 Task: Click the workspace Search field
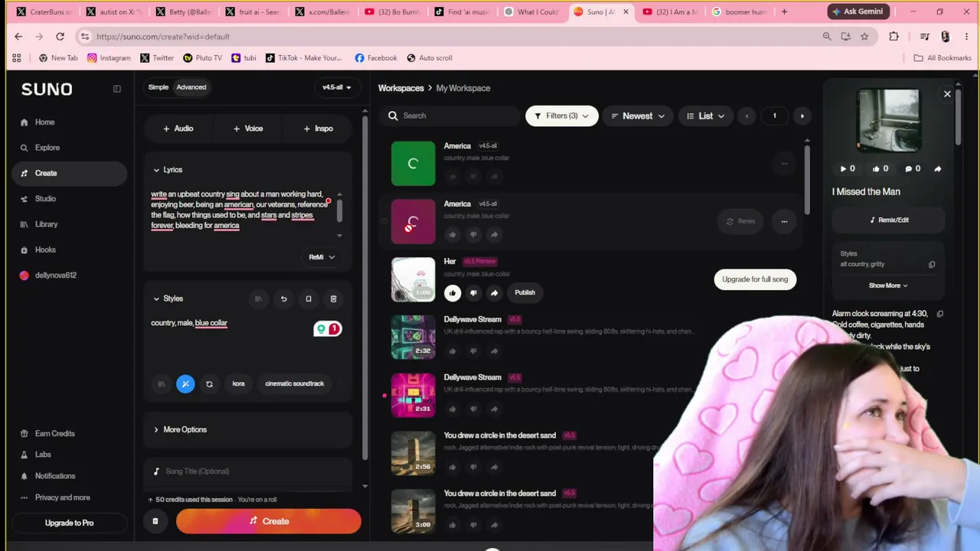452,116
